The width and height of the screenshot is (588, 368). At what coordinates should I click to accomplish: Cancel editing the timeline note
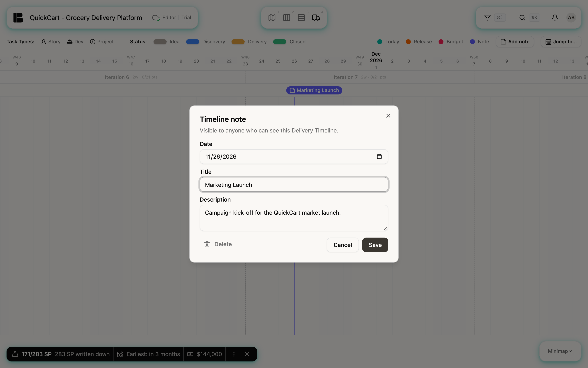pos(342,245)
